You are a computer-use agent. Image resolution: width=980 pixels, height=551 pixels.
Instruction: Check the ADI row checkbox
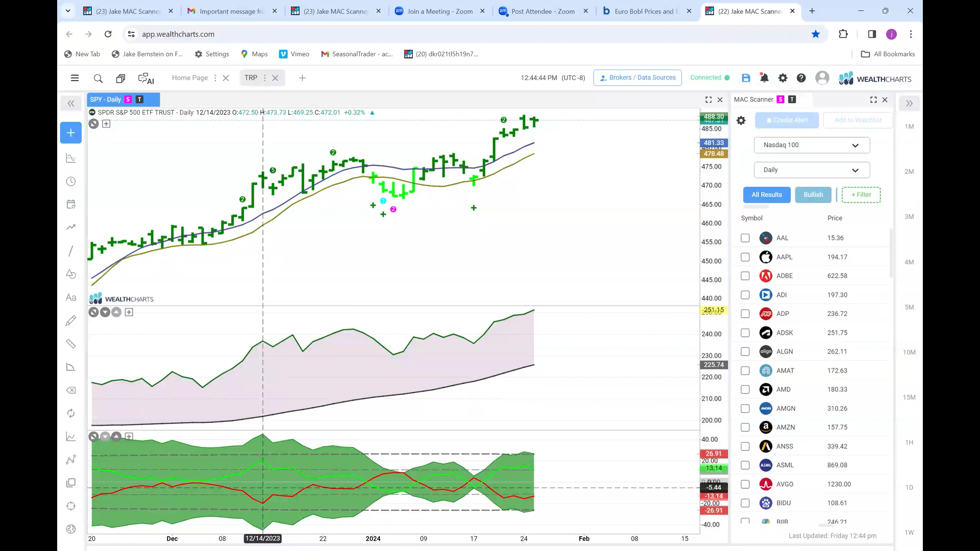745,295
